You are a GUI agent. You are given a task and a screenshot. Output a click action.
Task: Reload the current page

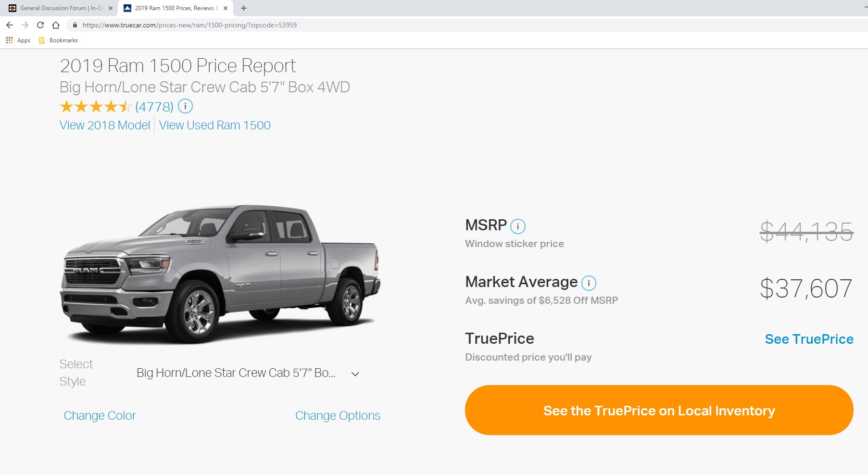[x=40, y=25]
